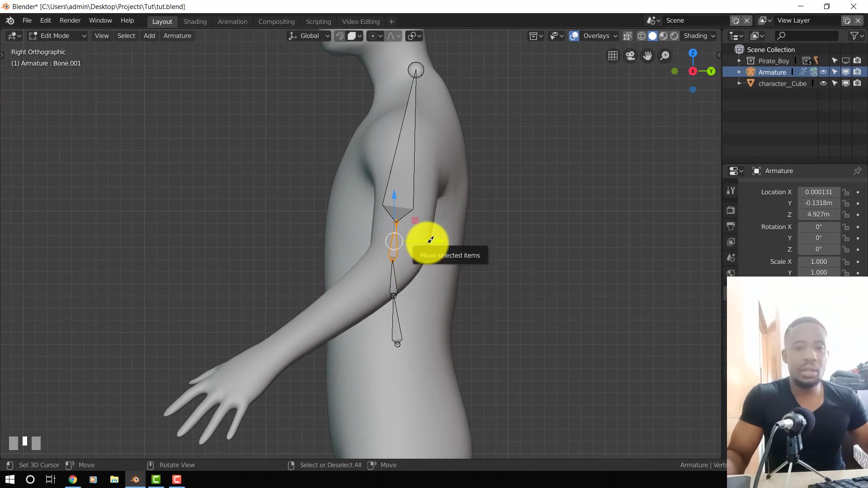Click the viewport zoom magnifier icon

[665, 56]
